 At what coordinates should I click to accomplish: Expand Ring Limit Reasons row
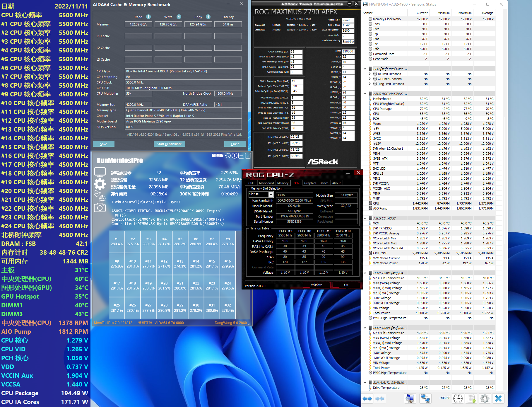(x=370, y=84)
